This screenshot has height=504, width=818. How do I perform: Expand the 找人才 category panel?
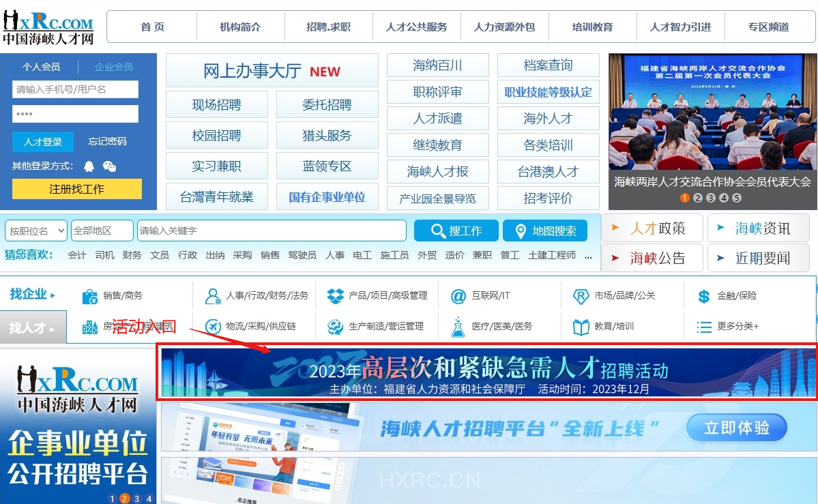click(32, 327)
